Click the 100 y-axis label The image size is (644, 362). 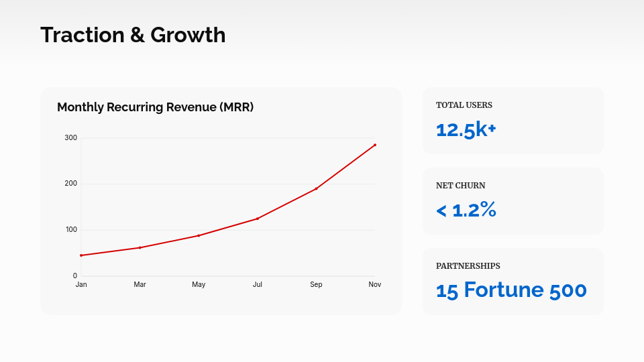pos(70,230)
